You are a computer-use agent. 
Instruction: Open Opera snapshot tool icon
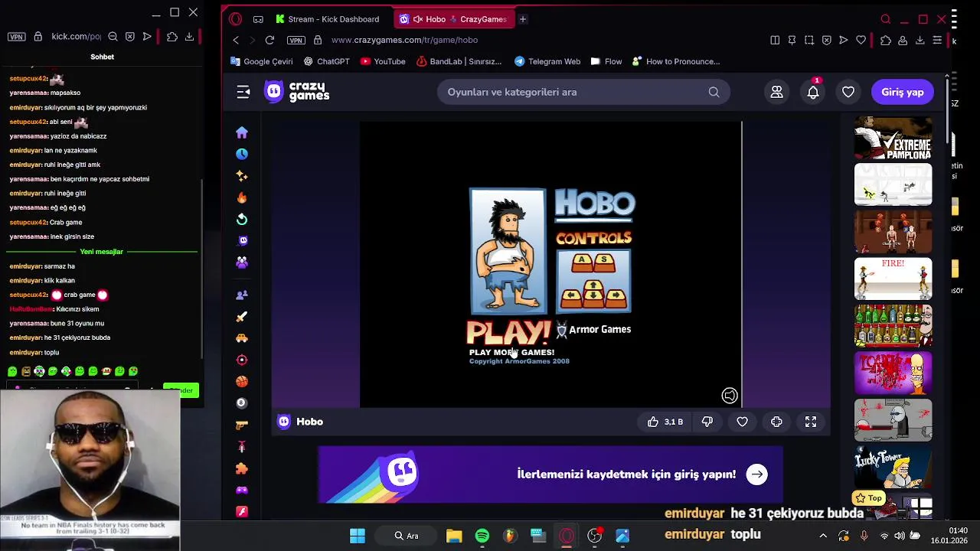[809, 40]
